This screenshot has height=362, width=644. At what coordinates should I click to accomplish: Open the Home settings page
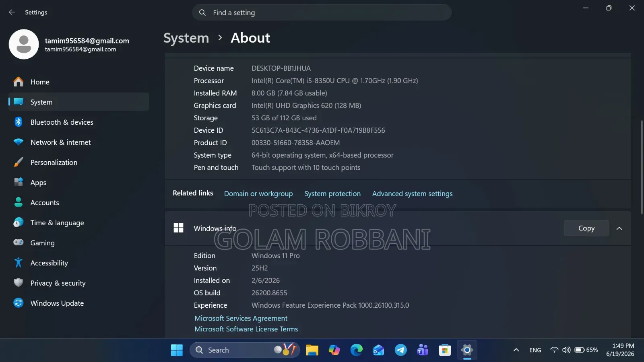click(x=78, y=82)
